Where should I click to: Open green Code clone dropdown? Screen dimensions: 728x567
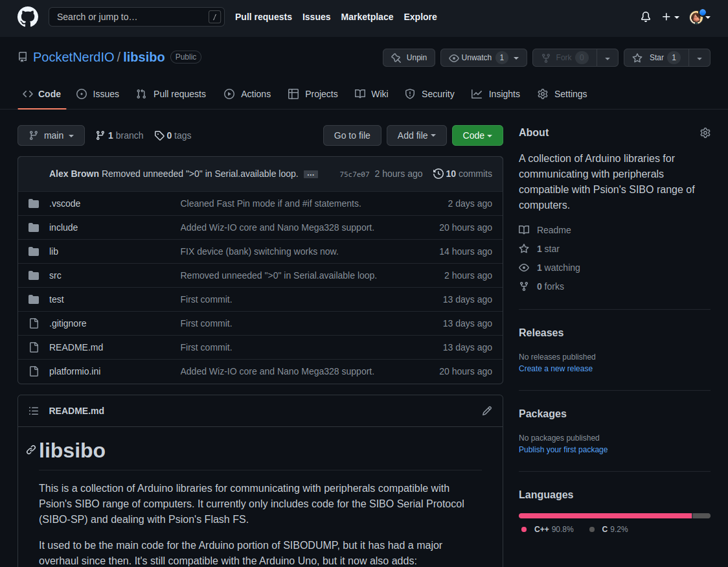coord(477,135)
